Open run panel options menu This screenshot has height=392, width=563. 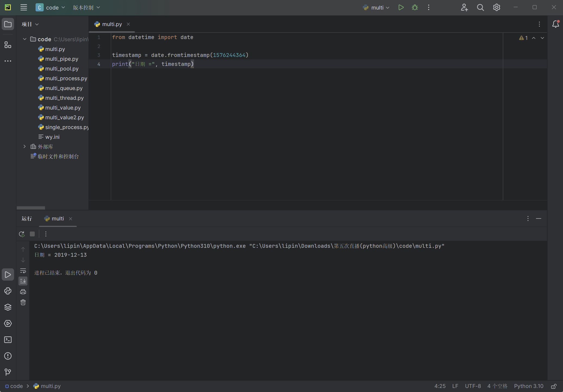click(528, 219)
